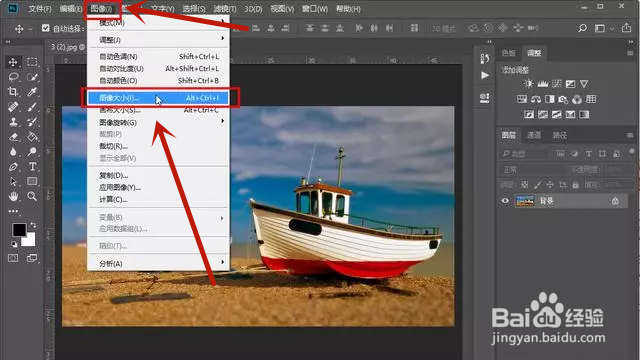Open the 文件(F) menu
This screenshot has height=360, width=640.
40,9
